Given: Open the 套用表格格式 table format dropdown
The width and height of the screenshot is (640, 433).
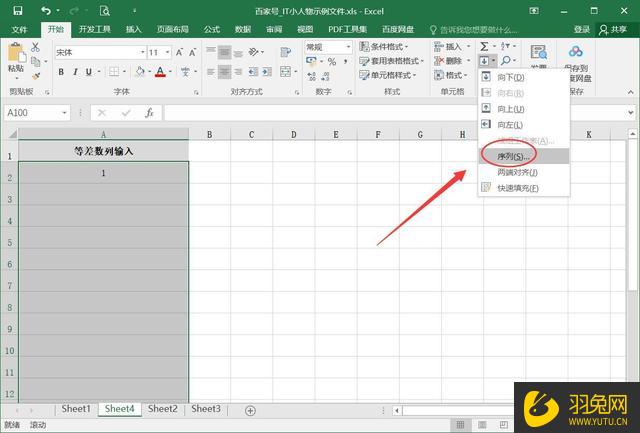Looking at the screenshot, I should click(x=391, y=61).
